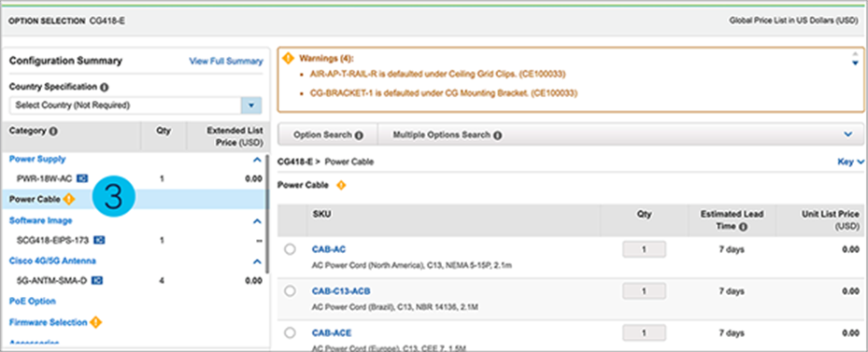This screenshot has height=352, width=868.
Task: Click the Estimated Lead Time info icon
Action: coord(743,226)
